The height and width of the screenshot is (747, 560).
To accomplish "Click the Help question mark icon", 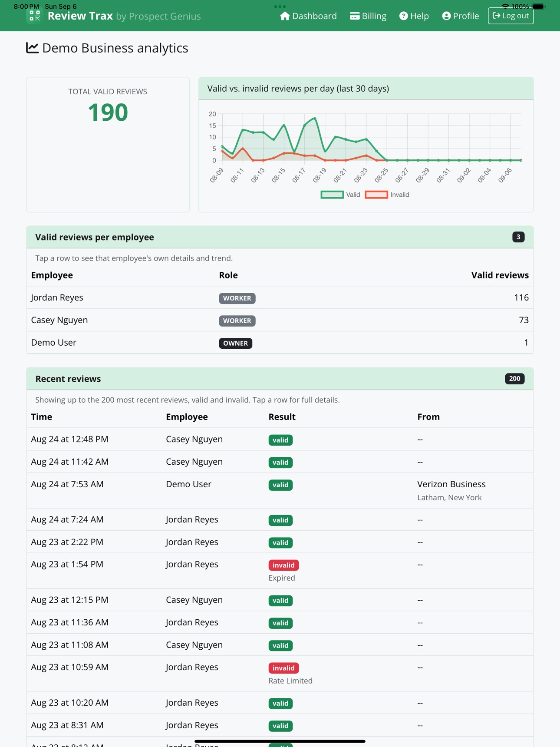I will (x=404, y=16).
